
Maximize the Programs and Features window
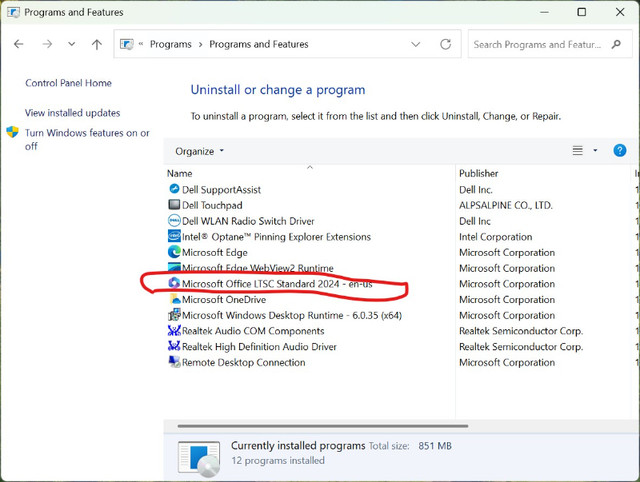[582, 12]
